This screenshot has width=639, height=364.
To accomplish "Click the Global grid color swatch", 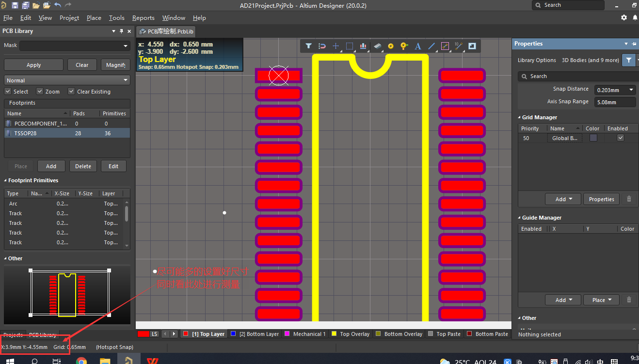I will (x=593, y=138).
